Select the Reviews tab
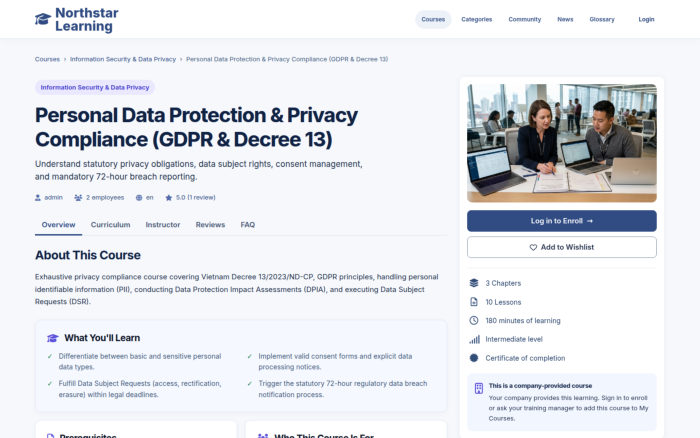The width and height of the screenshot is (700, 438). coord(210,225)
